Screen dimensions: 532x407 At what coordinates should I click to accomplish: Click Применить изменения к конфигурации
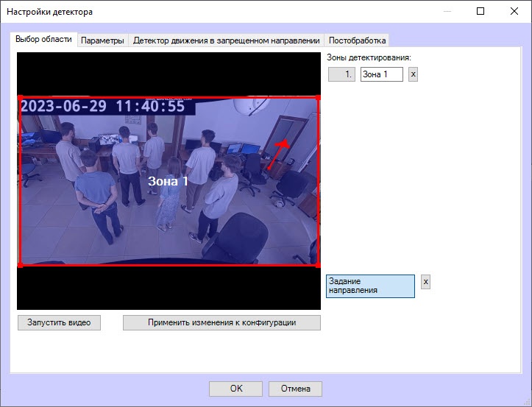(221, 322)
